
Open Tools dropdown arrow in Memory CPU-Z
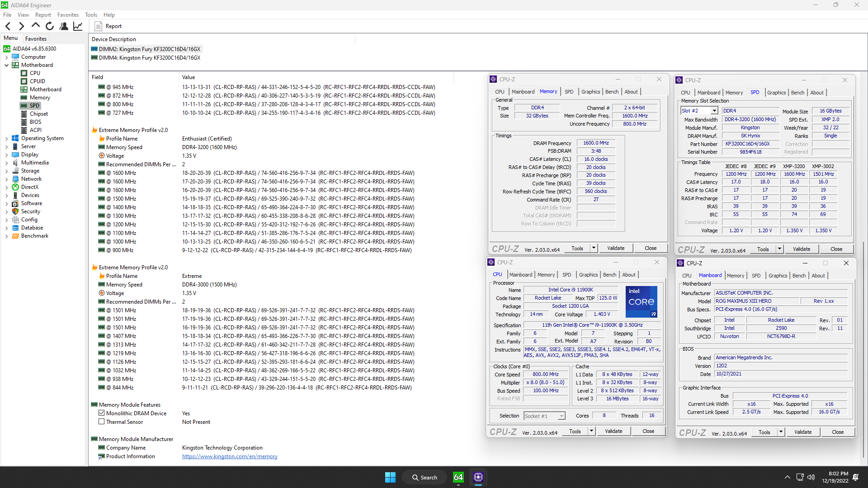click(594, 248)
